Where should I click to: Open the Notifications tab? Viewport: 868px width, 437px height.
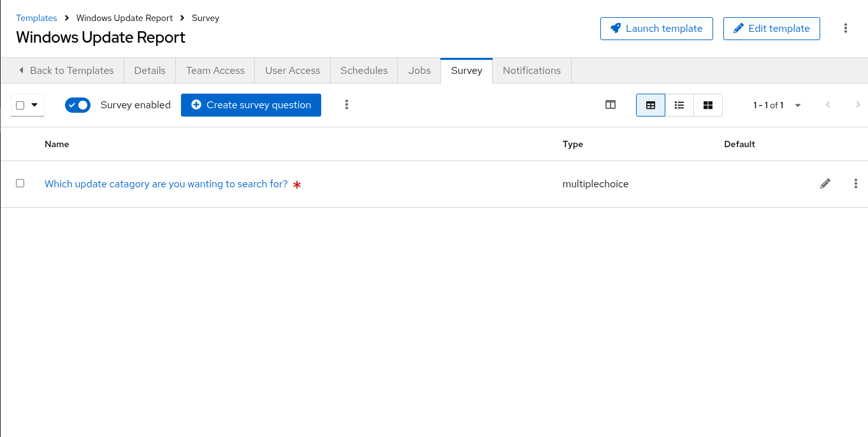pos(532,71)
